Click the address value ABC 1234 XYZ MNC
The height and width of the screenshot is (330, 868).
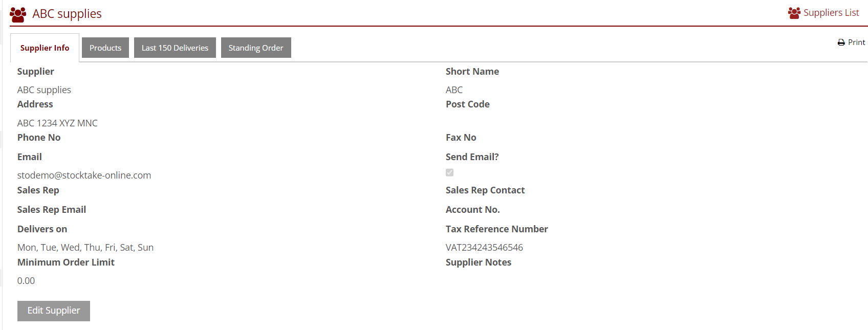[x=57, y=123]
